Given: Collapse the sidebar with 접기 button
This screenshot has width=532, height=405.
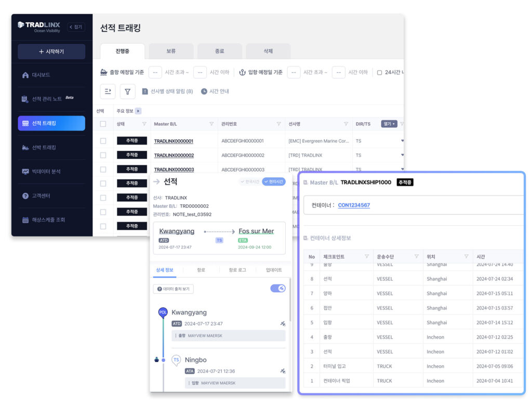Looking at the screenshot, I should 76,27.
